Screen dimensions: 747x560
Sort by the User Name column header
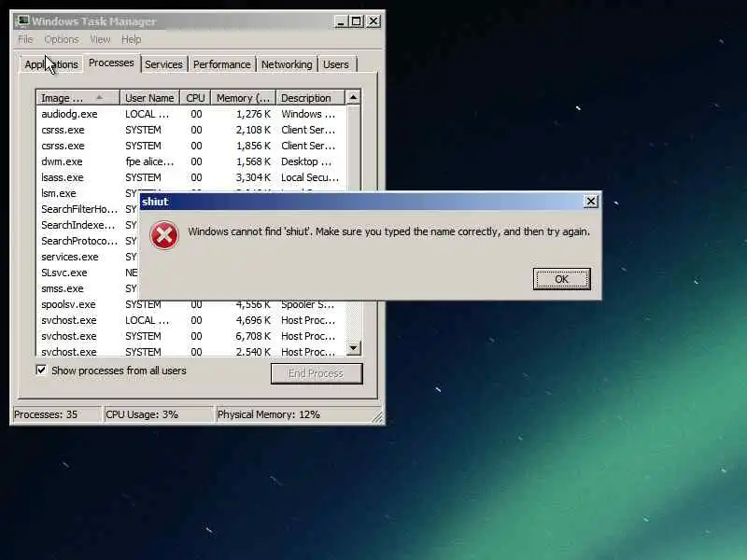(149, 98)
